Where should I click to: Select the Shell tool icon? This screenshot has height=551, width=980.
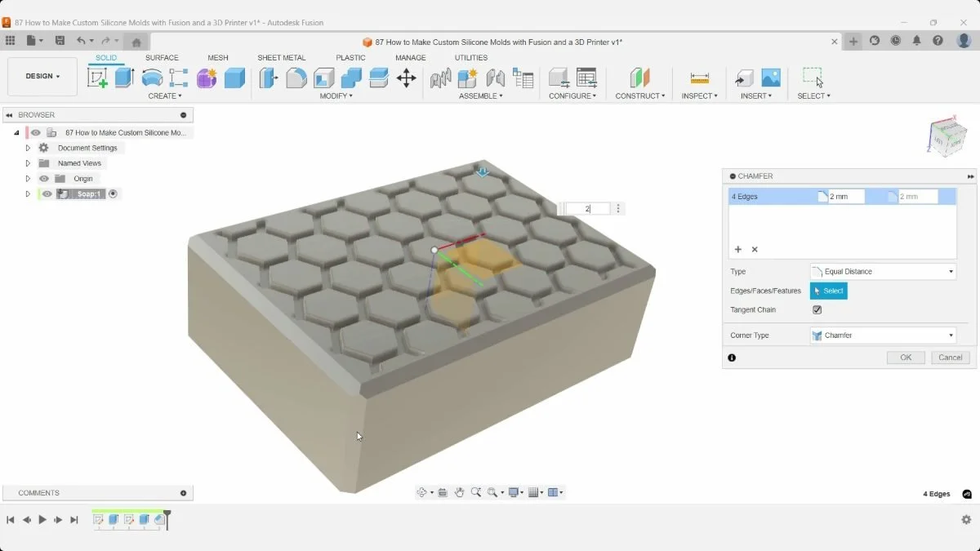(324, 78)
